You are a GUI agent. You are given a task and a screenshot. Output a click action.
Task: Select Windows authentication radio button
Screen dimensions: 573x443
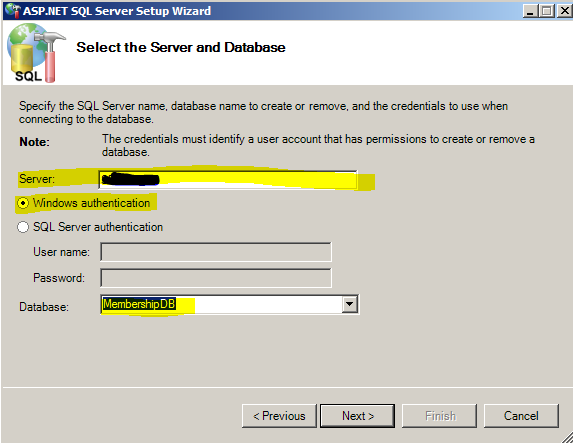tap(23, 203)
